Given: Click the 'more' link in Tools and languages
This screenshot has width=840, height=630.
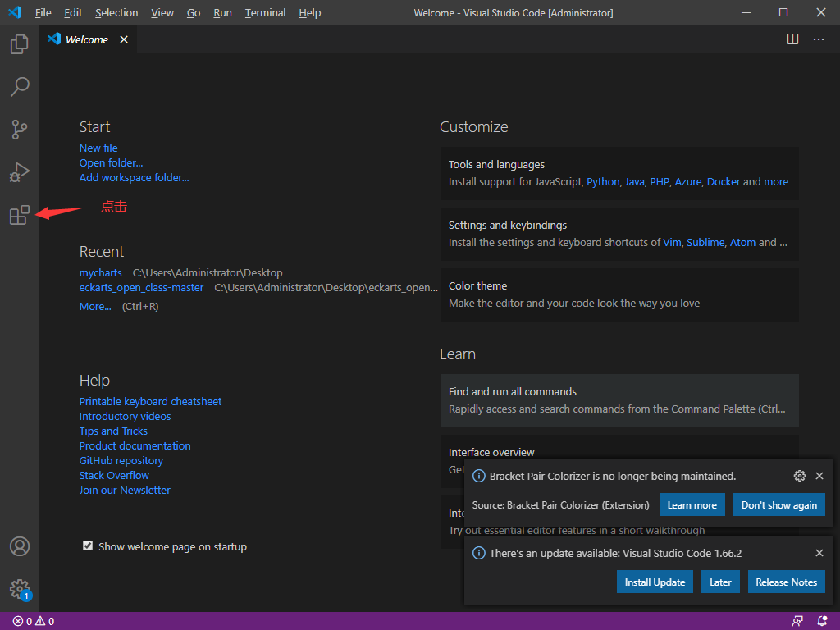Looking at the screenshot, I should (x=776, y=181).
